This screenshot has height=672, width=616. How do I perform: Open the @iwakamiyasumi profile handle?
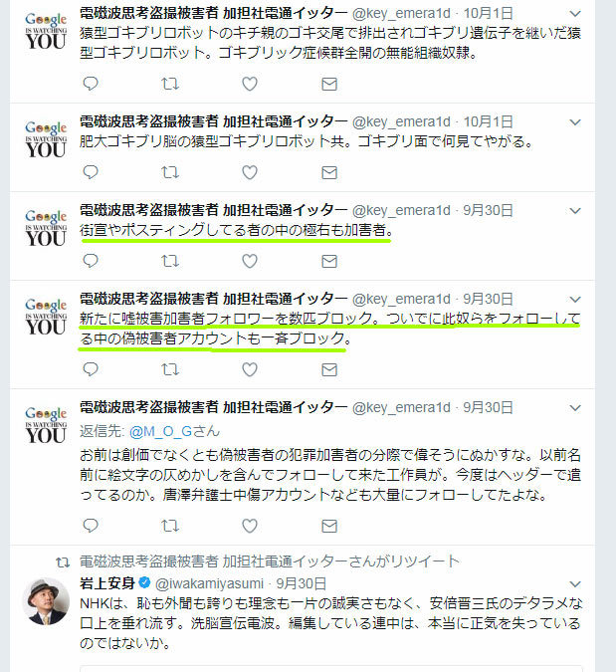209,583
